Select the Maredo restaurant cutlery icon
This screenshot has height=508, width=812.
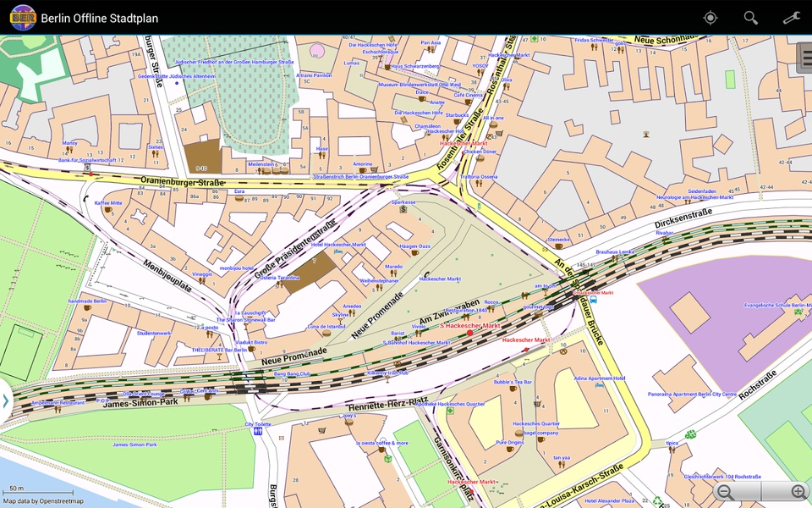[393, 273]
